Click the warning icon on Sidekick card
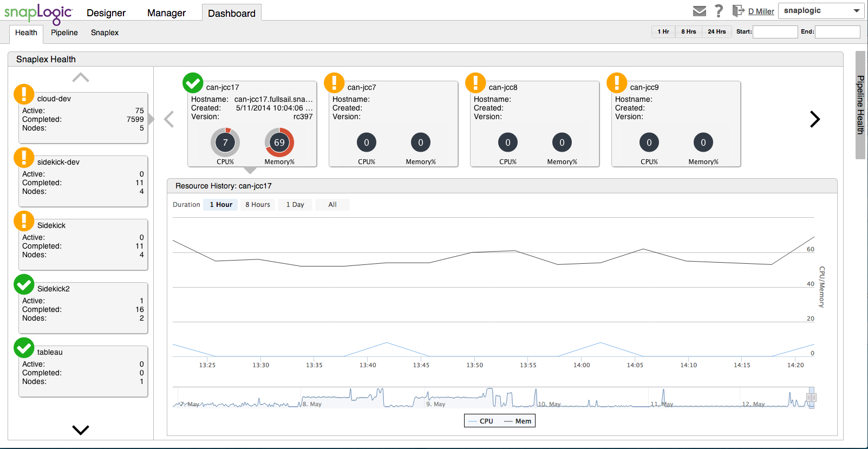868x449 pixels. click(24, 221)
